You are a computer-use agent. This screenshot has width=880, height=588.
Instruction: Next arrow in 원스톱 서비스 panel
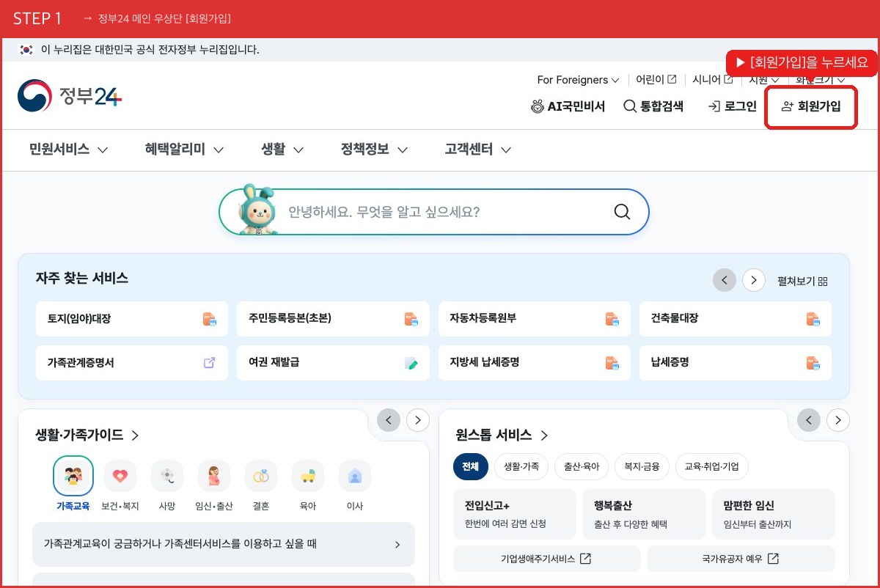click(838, 420)
